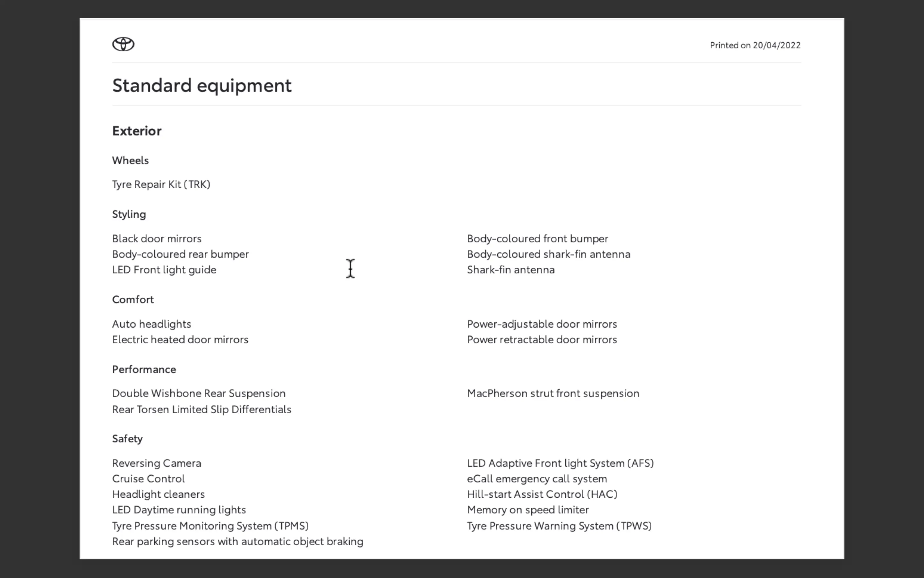924x578 pixels.
Task: Click 'Power retractable door mirrors' entry
Action: [x=542, y=340]
